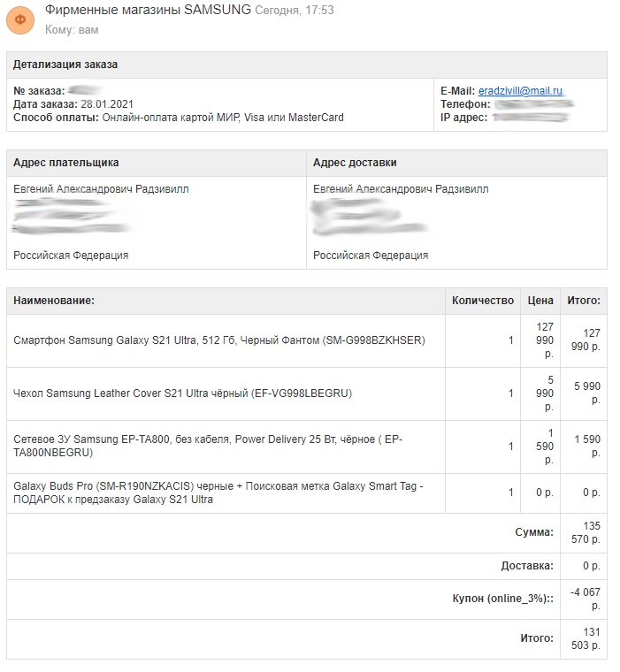Screen dimensions: 620x672
Task: Click the recipient field 'Кому: вам'
Action: click(72, 29)
